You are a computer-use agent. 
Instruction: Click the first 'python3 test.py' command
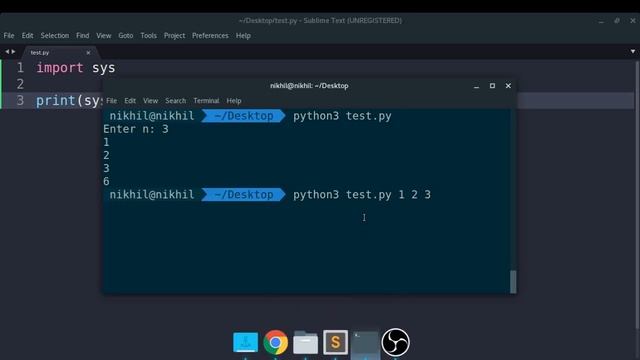(342, 116)
